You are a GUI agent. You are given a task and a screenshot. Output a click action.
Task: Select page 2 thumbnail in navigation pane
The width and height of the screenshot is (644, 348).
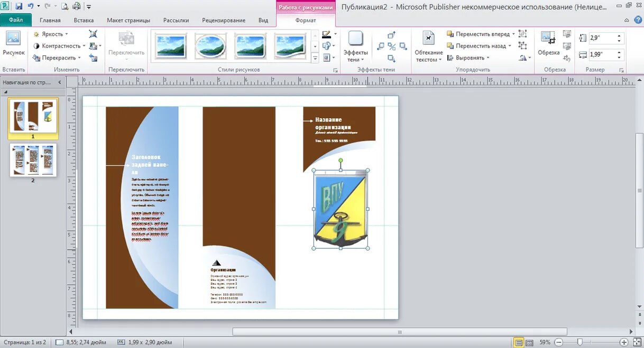(33, 160)
